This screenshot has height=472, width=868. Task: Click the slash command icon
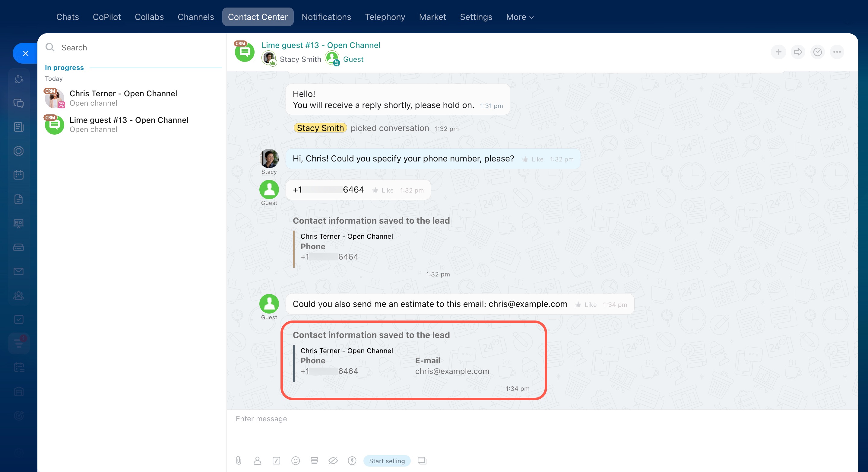tap(276, 461)
